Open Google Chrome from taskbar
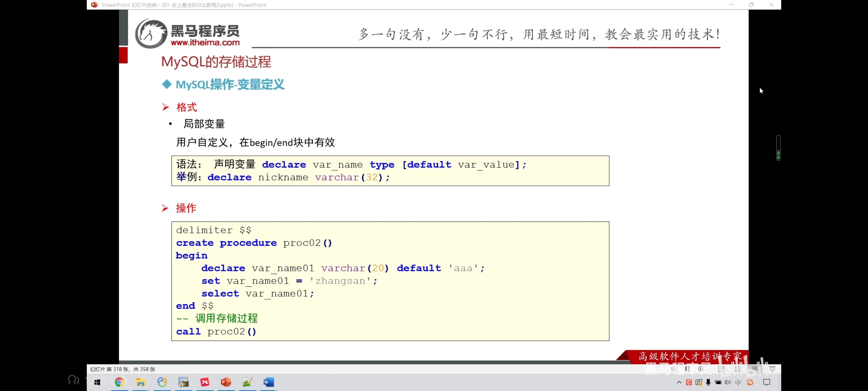The height and width of the screenshot is (391, 868). 119,382
